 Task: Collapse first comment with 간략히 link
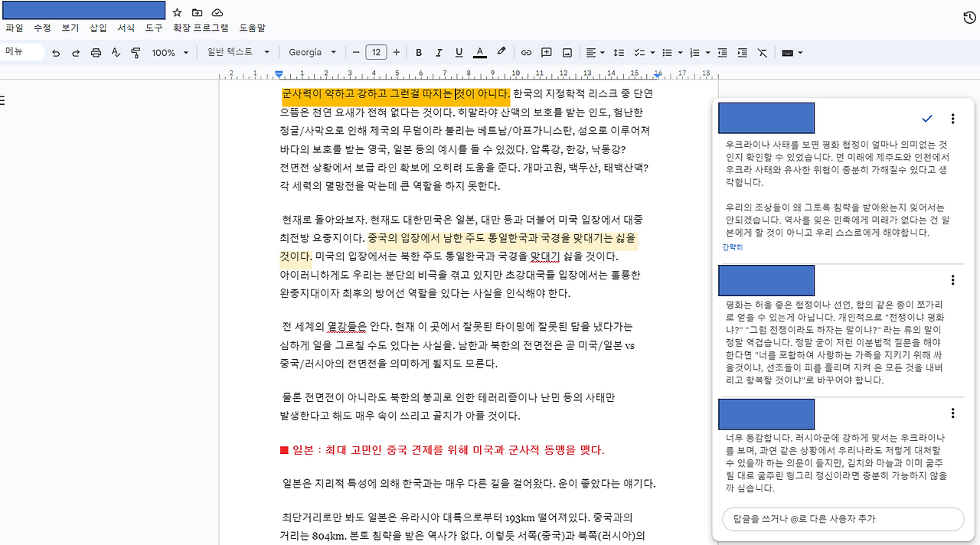733,247
